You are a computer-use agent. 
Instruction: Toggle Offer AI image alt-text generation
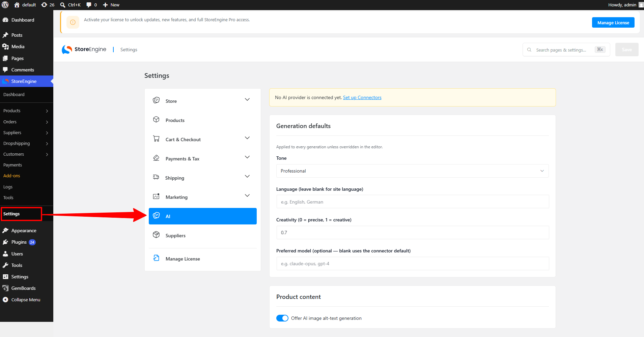pyautogui.click(x=282, y=318)
